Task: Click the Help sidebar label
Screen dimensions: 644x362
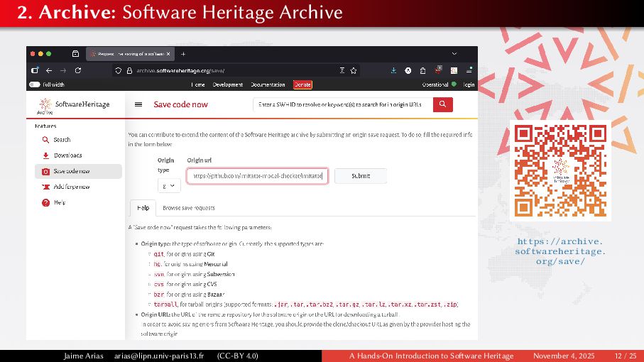Action: click(x=60, y=202)
